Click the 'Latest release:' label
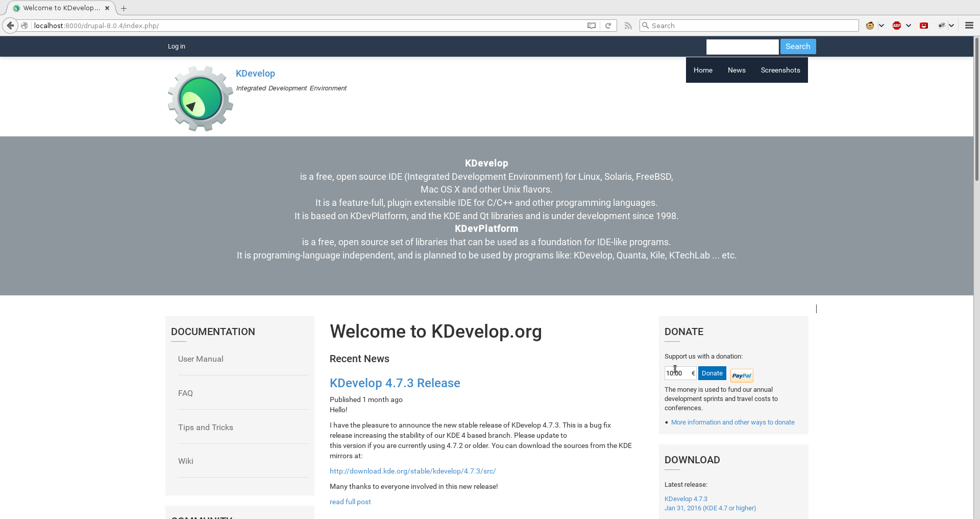 [685, 485]
